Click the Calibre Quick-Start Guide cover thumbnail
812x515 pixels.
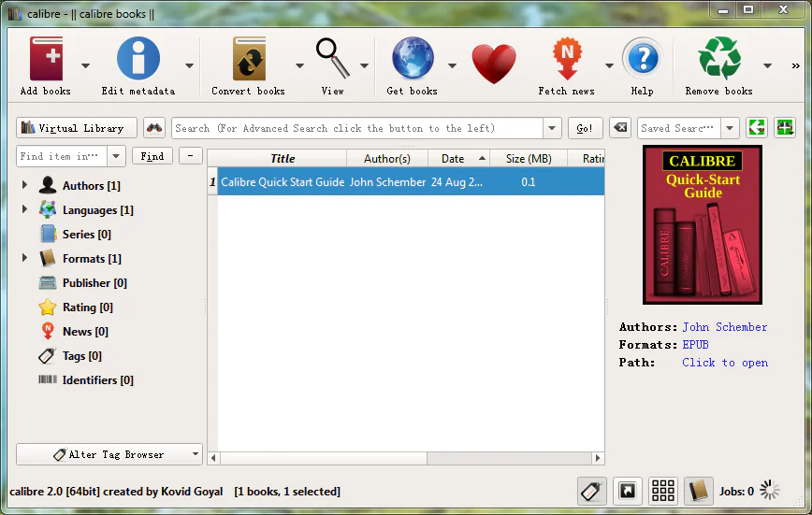point(702,224)
